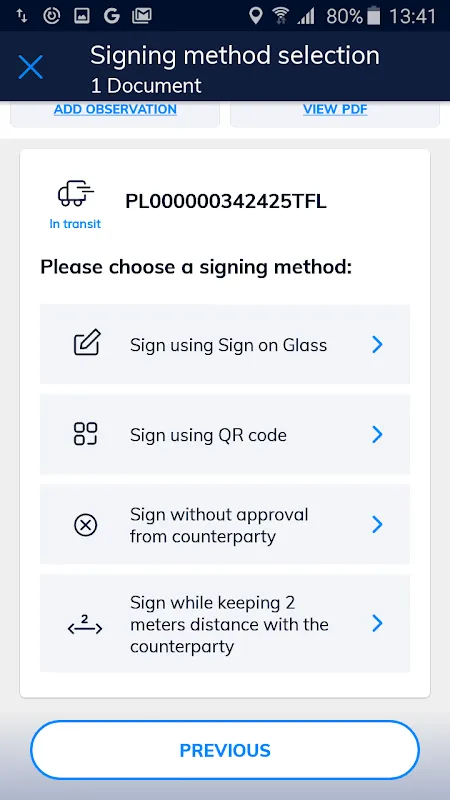450x800 pixels.
Task: Open chevron next to Sign using QR code
Action: (377, 434)
